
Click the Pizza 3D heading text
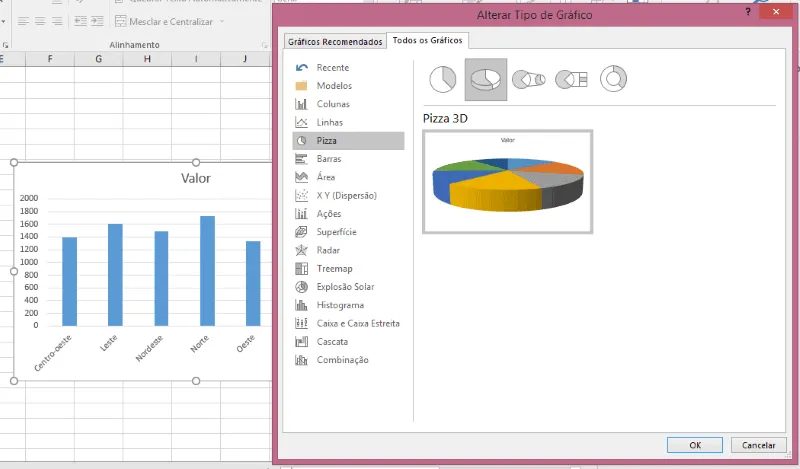tap(445, 118)
